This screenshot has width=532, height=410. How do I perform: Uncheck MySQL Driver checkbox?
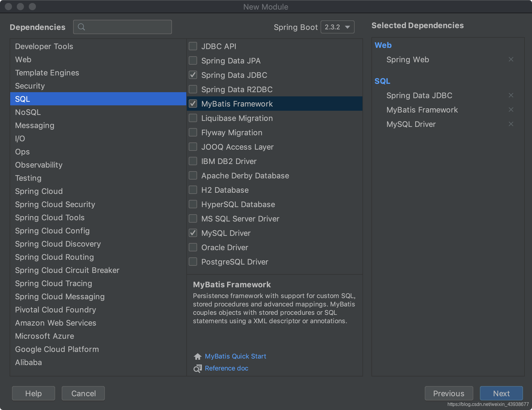193,233
